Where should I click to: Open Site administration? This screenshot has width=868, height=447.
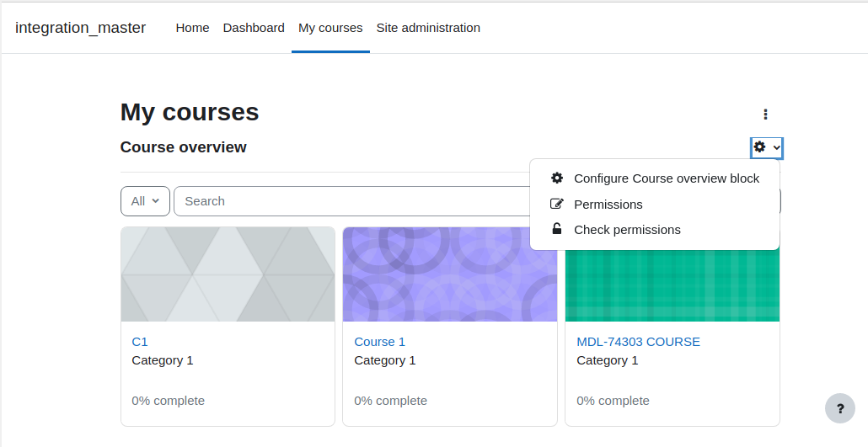[x=428, y=28]
